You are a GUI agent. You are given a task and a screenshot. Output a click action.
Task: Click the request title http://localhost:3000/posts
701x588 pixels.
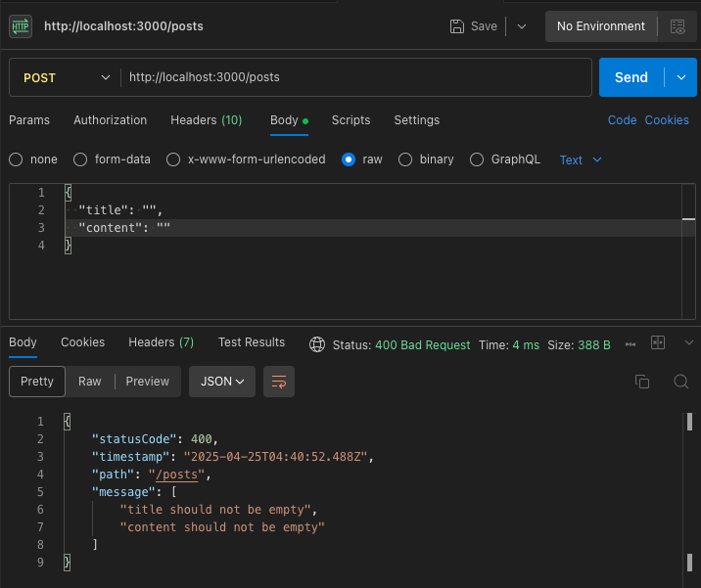pos(123,26)
